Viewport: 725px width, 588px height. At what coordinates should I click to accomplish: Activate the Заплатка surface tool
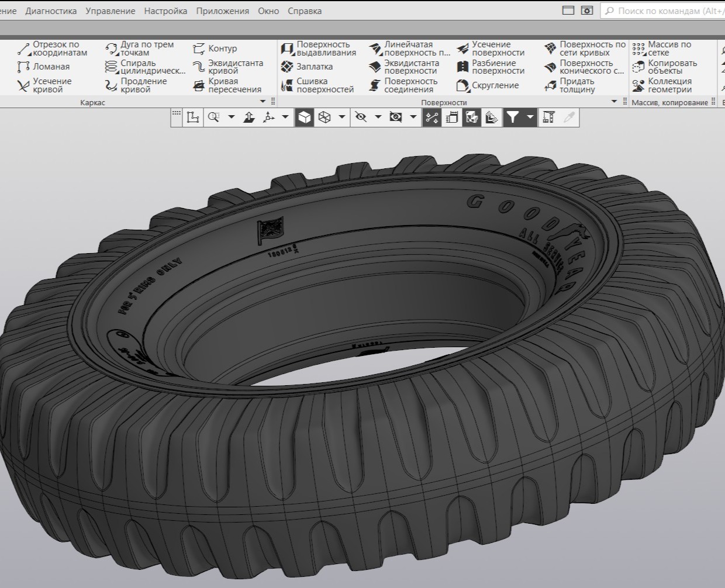click(307, 67)
